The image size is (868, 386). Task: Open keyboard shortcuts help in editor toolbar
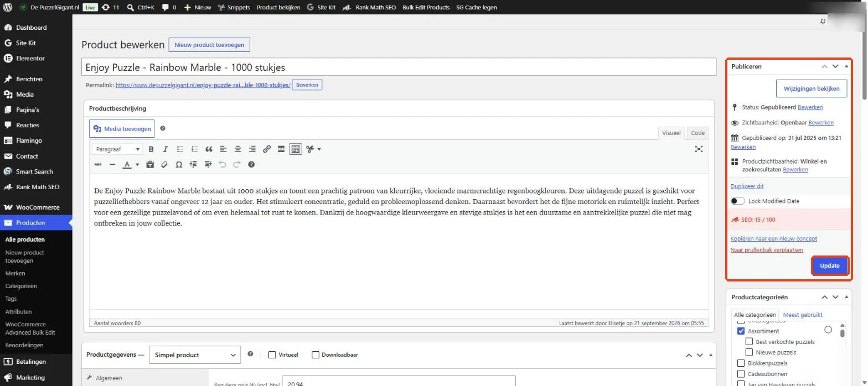(x=251, y=164)
